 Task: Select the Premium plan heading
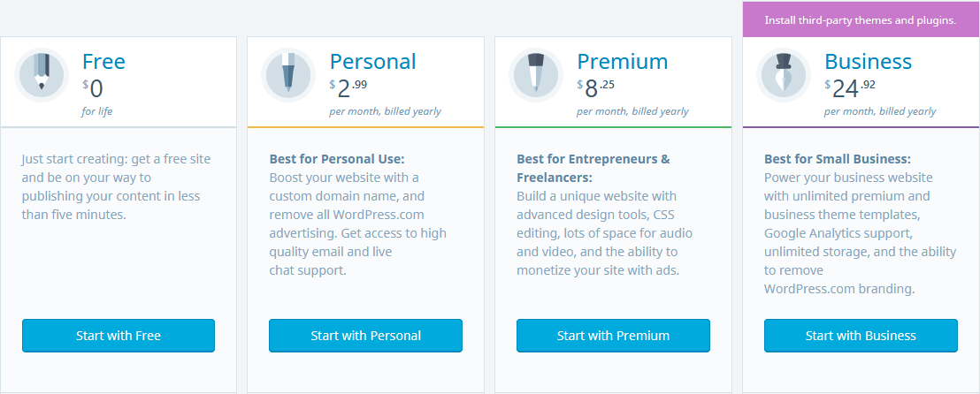pyautogui.click(x=623, y=61)
